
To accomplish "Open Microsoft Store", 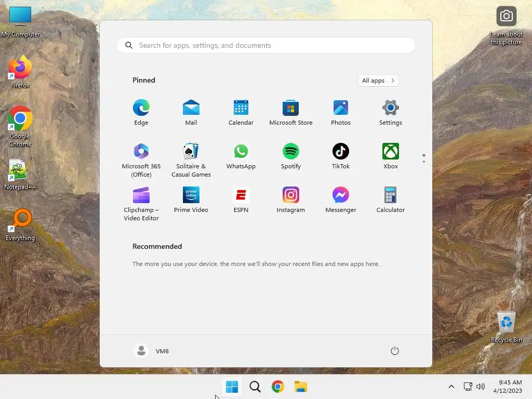I will tap(291, 113).
